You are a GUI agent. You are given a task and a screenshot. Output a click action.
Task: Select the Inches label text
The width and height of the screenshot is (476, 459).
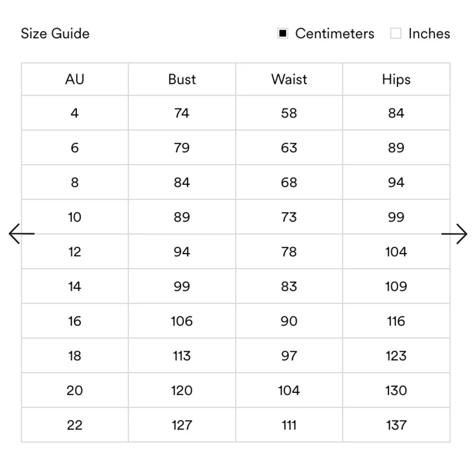[429, 34]
